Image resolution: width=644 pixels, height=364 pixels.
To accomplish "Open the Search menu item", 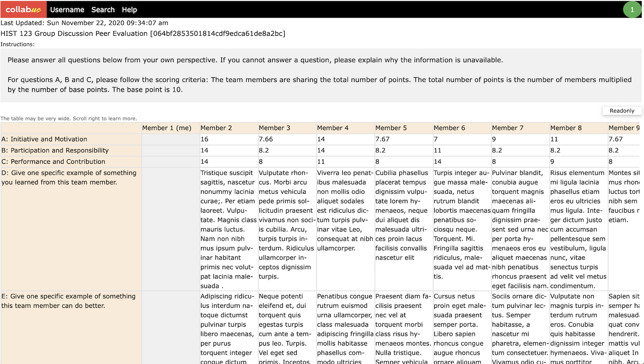I will click(103, 10).
